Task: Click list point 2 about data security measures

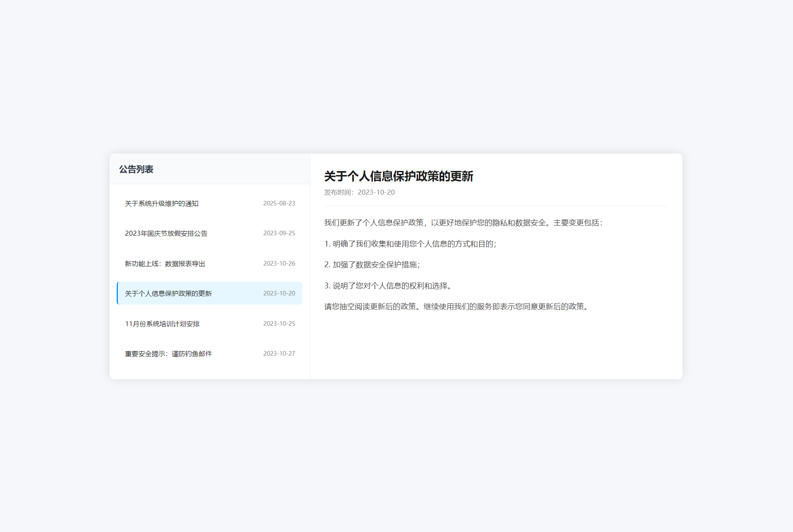Action: pyautogui.click(x=372, y=265)
